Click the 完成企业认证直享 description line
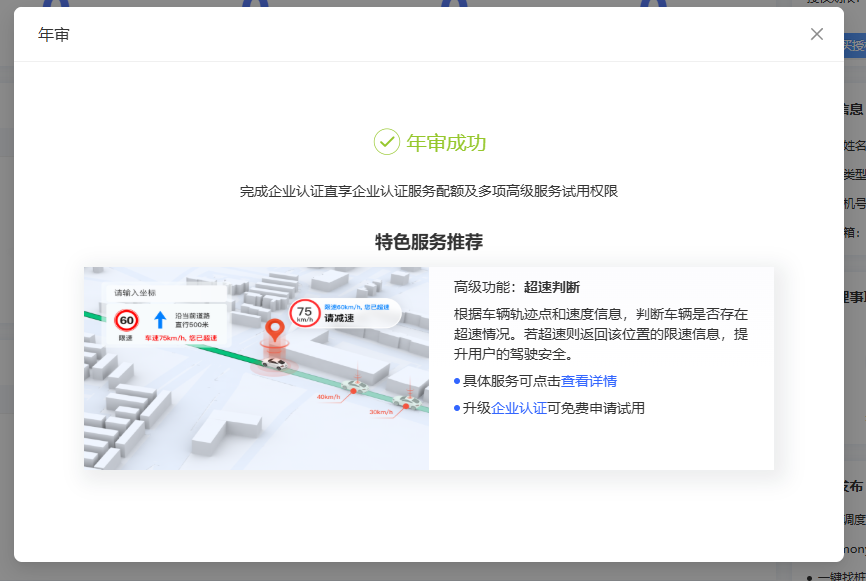 click(x=429, y=191)
